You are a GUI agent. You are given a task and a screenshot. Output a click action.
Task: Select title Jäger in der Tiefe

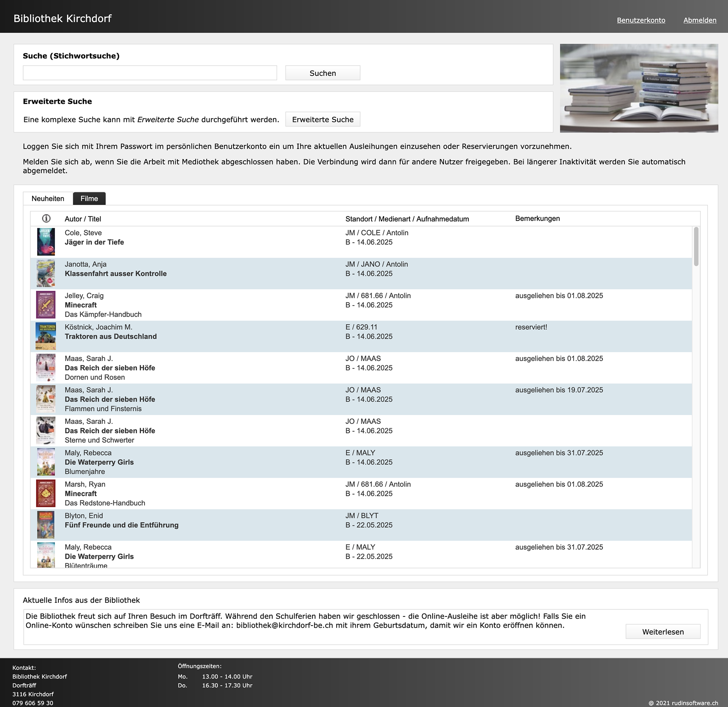pyautogui.click(x=94, y=242)
